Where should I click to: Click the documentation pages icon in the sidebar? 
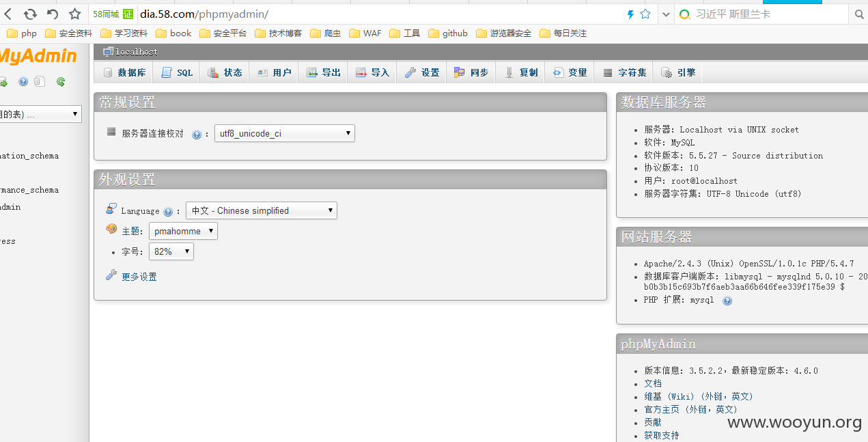point(40,82)
